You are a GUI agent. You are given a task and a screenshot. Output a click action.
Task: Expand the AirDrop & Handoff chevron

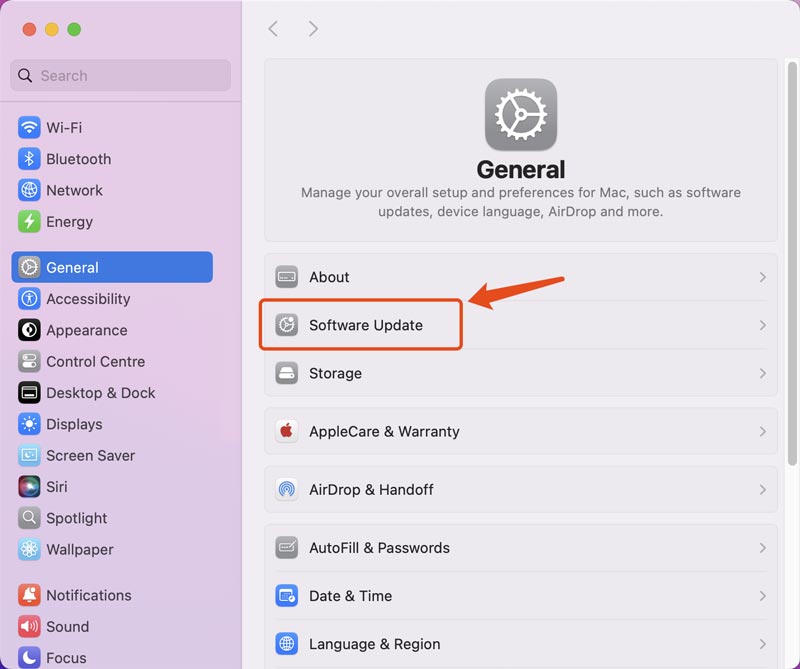coord(762,489)
